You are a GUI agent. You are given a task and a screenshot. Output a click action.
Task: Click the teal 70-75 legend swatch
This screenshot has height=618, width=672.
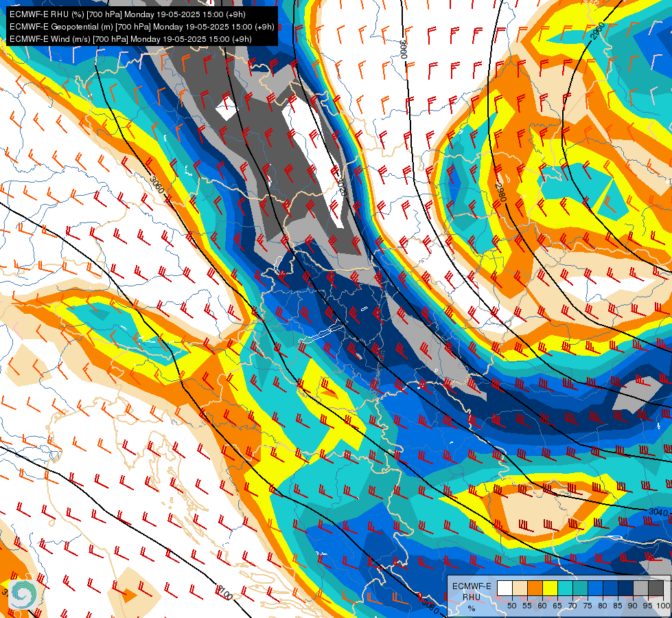(x=580, y=588)
